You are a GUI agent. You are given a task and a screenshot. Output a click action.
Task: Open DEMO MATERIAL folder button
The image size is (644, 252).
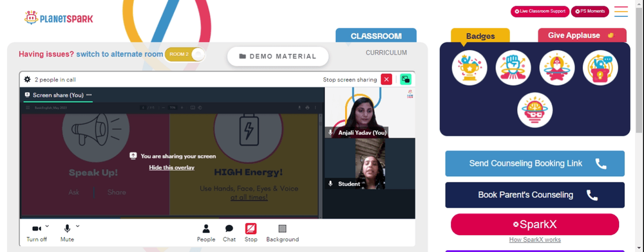pos(278,56)
